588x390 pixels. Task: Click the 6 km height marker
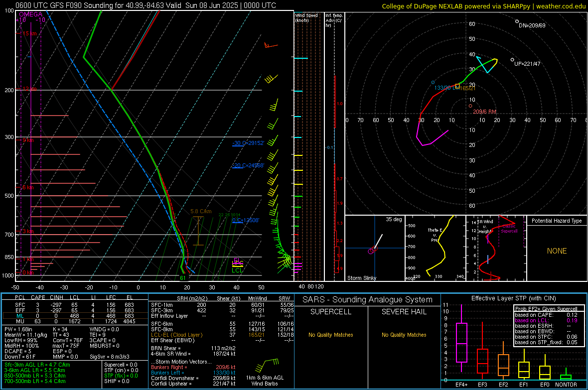pyautogui.click(x=28, y=187)
